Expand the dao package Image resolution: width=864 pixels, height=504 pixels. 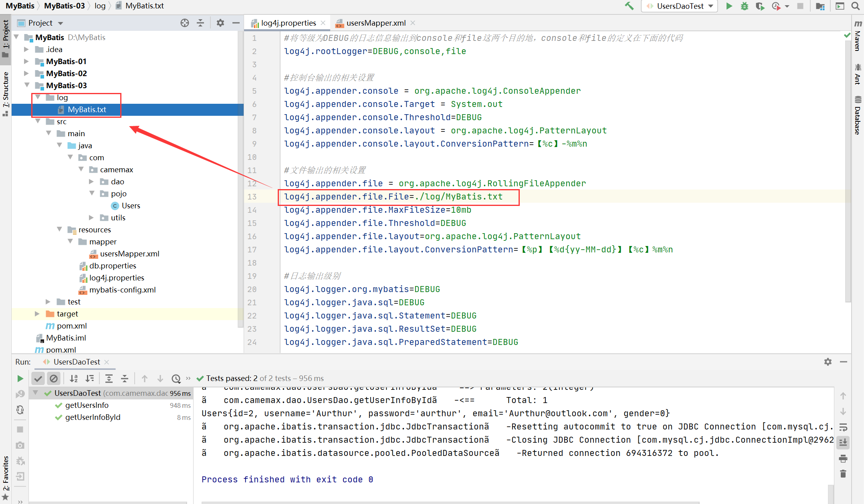[91, 181]
